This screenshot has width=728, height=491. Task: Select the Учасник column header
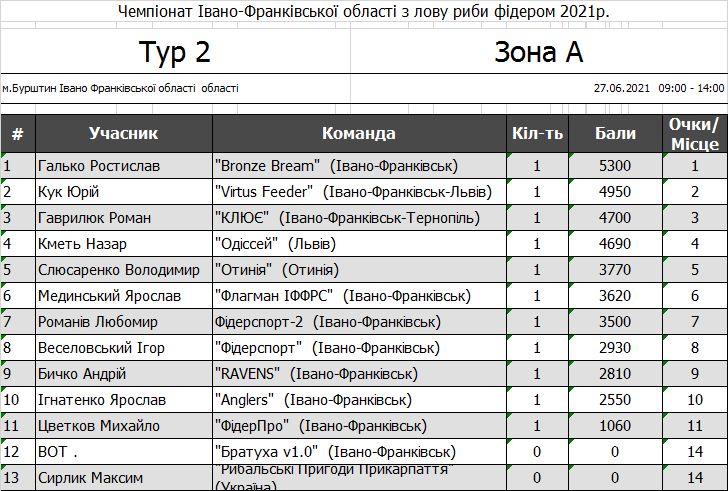tap(124, 134)
